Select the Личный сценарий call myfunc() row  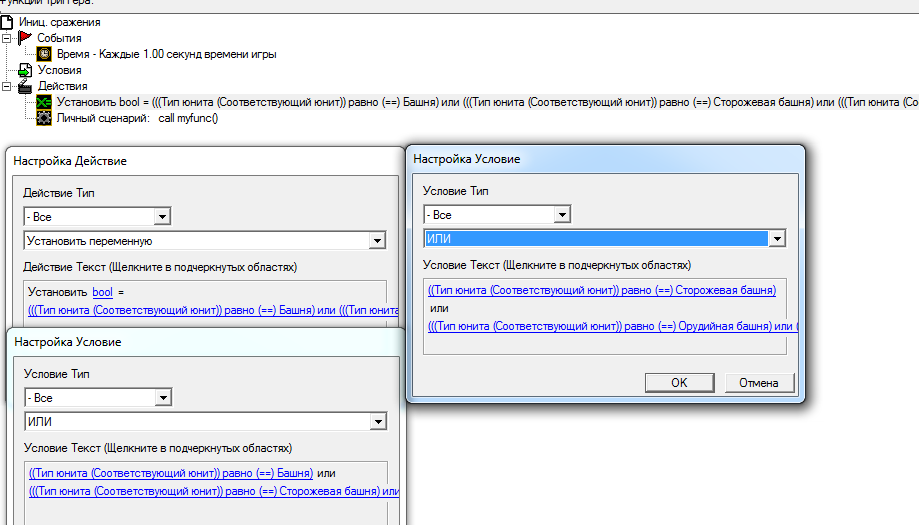[x=137, y=118]
